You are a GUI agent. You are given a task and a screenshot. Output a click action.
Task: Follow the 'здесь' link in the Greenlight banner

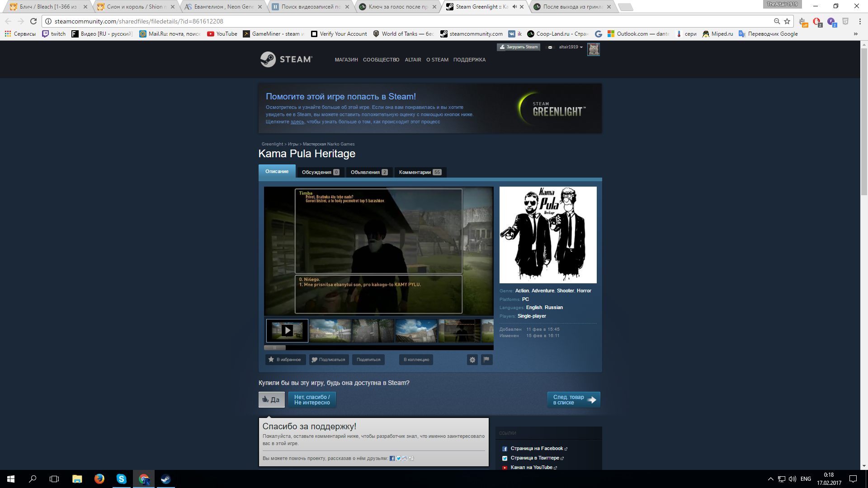point(297,122)
